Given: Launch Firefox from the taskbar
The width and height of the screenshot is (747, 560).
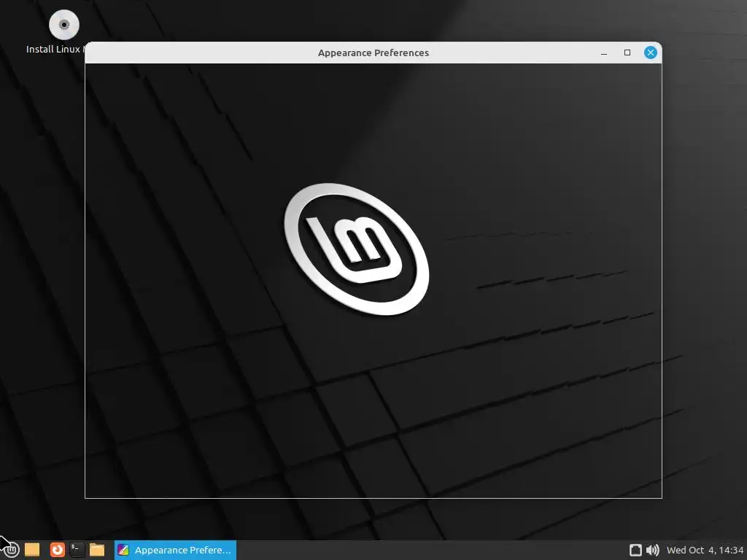Looking at the screenshot, I should click(58, 550).
